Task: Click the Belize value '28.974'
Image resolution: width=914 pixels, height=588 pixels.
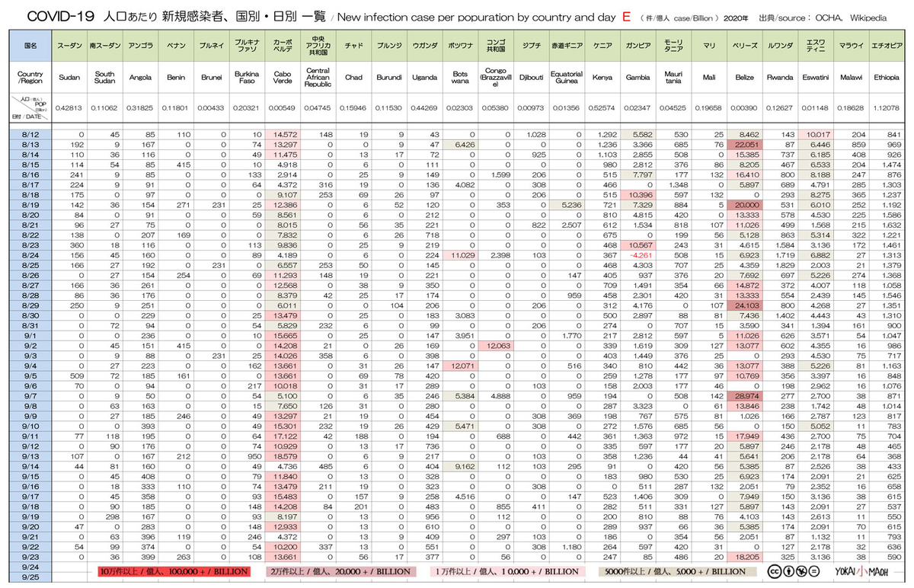Action: (x=746, y=396)
